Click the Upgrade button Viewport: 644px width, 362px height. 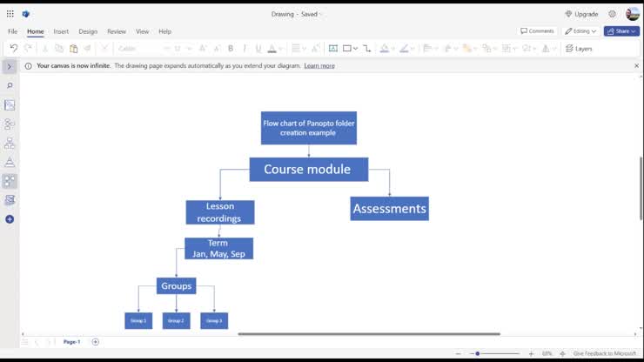point(581,14)
